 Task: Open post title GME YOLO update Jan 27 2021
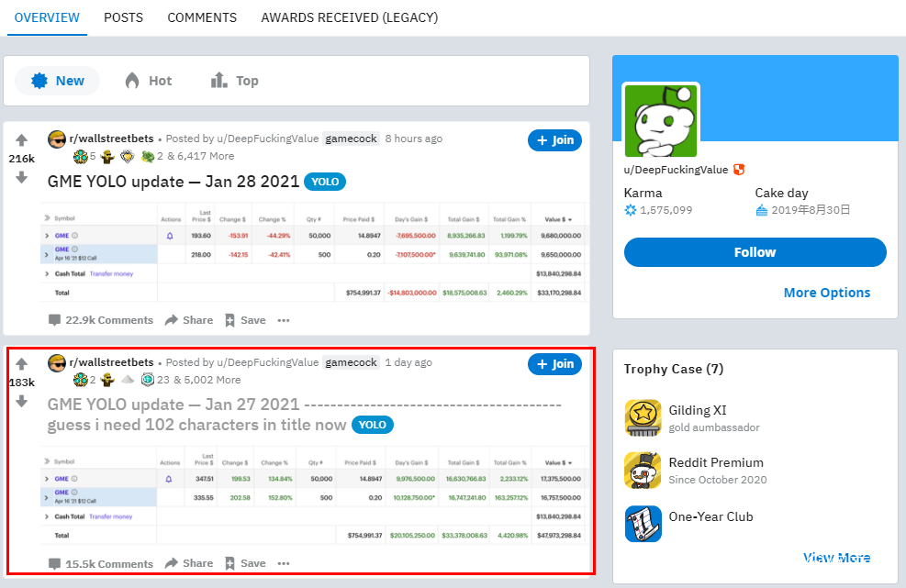pos(305,415)
